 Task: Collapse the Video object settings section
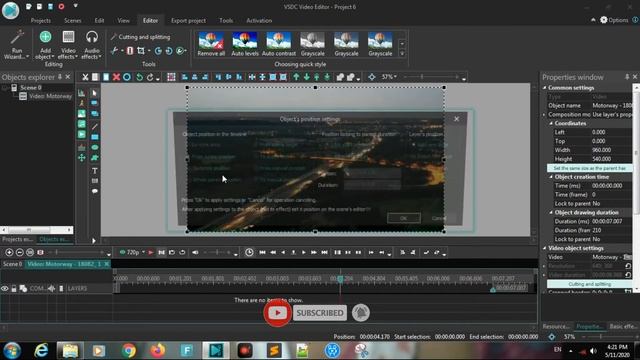544,248
